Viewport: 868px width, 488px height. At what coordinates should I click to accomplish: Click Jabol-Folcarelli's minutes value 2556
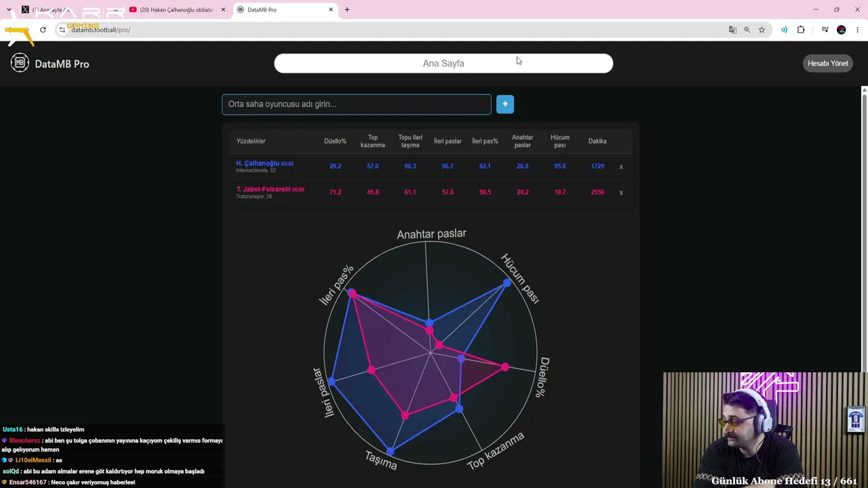pos(597,192)
